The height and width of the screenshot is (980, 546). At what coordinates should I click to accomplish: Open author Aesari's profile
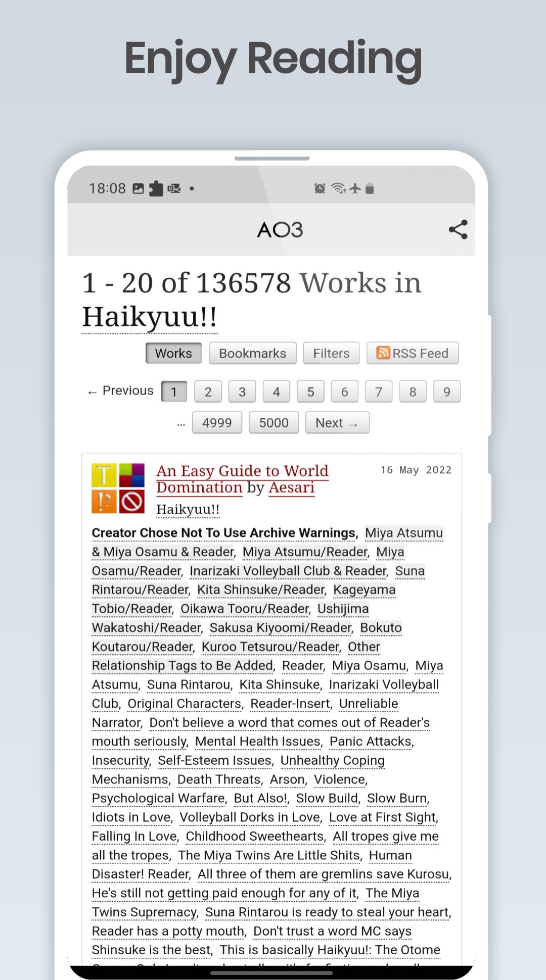coord(292,487)
